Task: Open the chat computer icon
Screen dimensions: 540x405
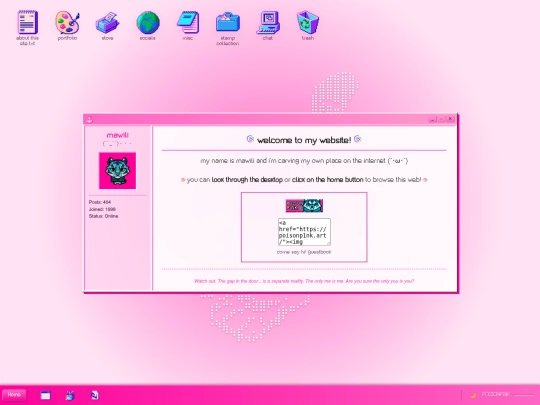Action: (268, 26)
